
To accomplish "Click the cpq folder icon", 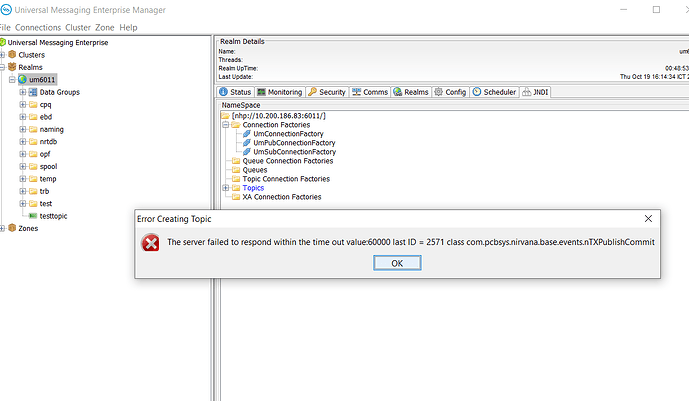I will pos(33,105).
